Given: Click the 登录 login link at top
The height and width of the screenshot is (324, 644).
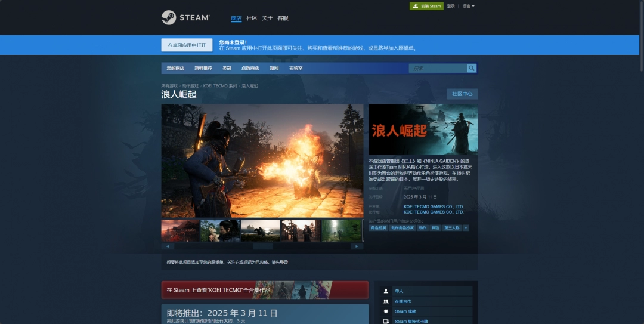Looking at the screenshot, I should tap(451, 6).
